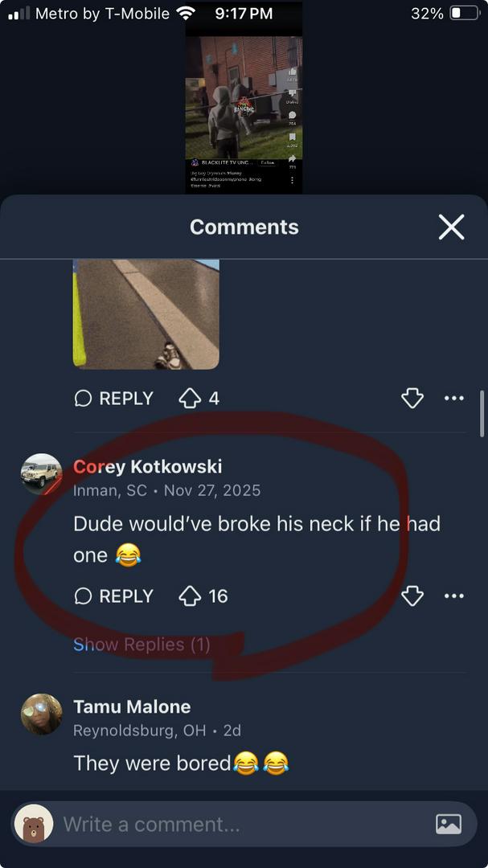Open more options on Corey Kotkowski's comment
The image size is (488, 868).
454,596
